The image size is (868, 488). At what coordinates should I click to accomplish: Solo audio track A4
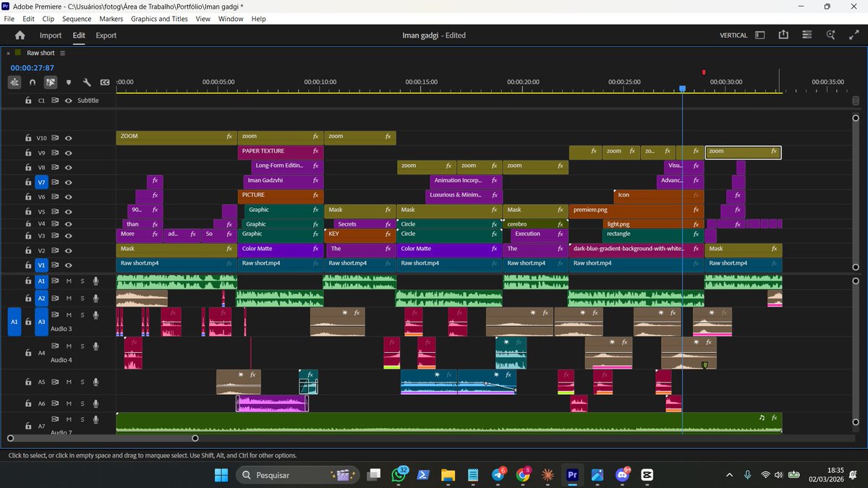(x=82, y=346)
